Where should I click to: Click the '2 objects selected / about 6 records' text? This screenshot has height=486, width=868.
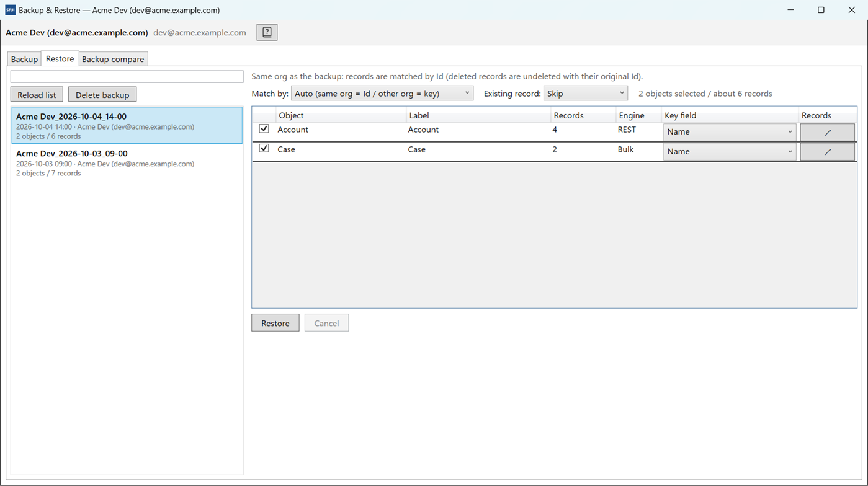705,94
